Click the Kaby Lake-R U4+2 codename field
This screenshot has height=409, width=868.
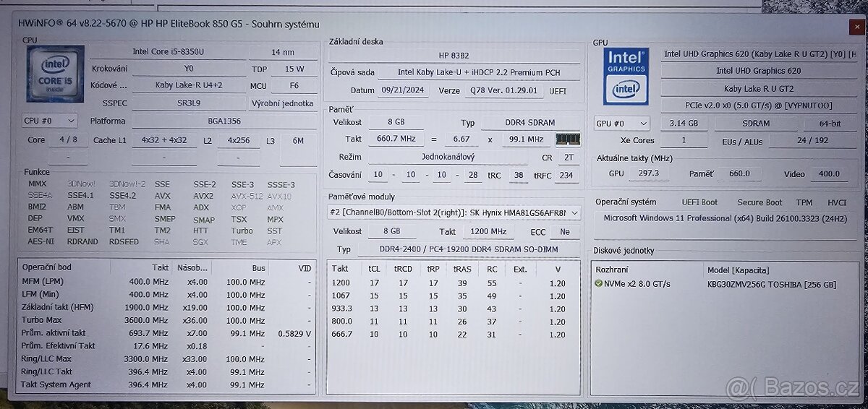point(187,85)
